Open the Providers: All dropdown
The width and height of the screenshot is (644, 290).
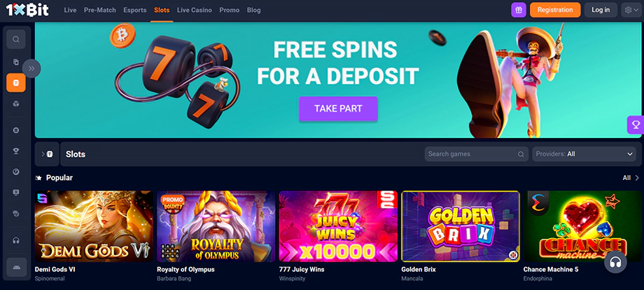[584, 154]
